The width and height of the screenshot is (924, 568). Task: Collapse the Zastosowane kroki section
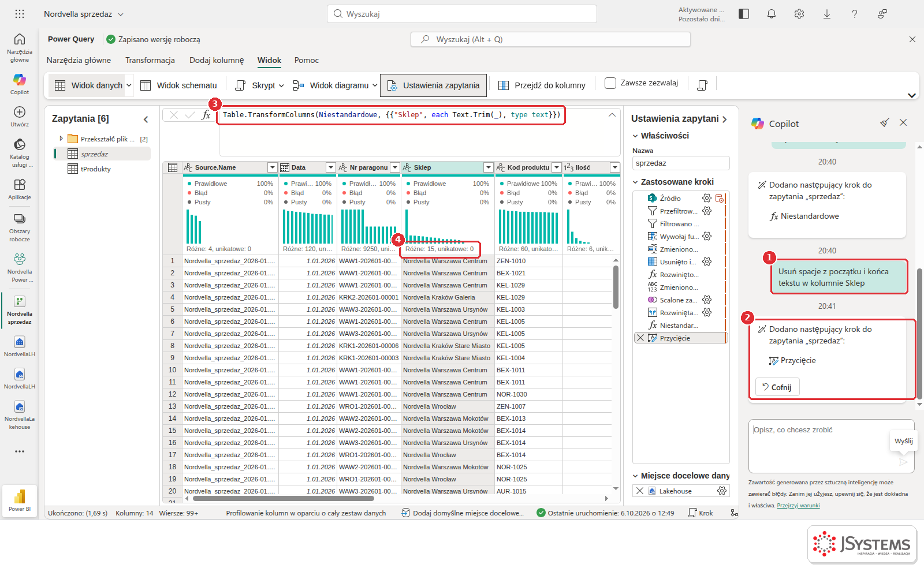[636, 182]
